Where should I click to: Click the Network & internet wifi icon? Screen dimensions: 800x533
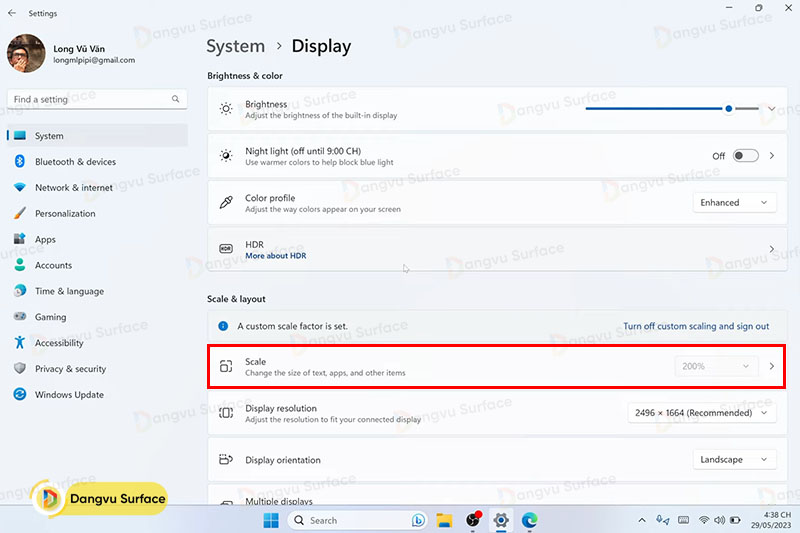[x=19, y=188]
